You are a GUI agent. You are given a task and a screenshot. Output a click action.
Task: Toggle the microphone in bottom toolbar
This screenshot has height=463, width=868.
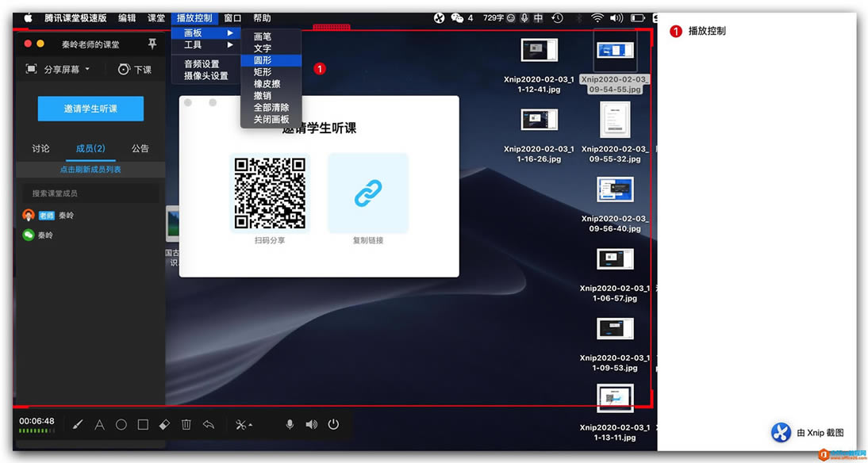click(290, 424)
